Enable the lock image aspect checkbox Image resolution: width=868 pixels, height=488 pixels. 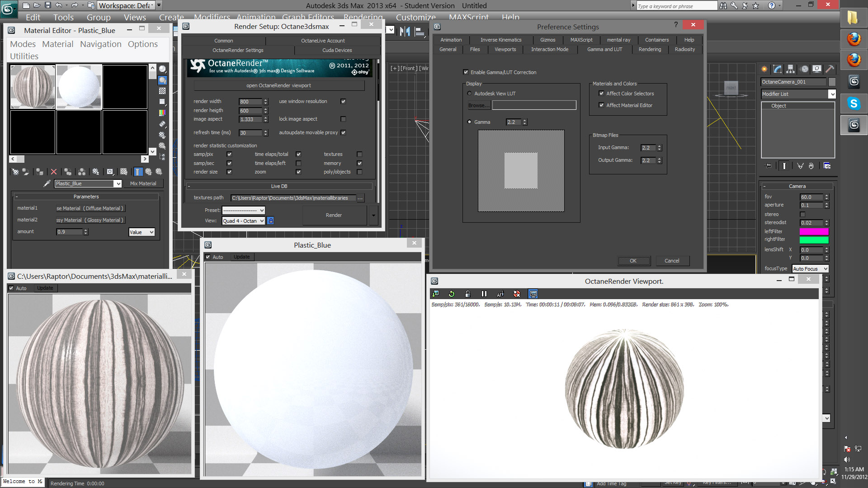[343, 119]
